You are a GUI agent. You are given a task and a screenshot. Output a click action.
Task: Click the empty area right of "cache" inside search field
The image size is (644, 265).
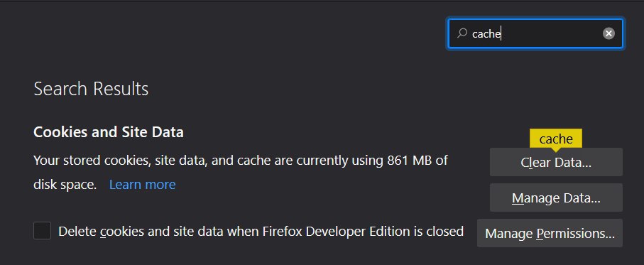click(x=550, y=33)
